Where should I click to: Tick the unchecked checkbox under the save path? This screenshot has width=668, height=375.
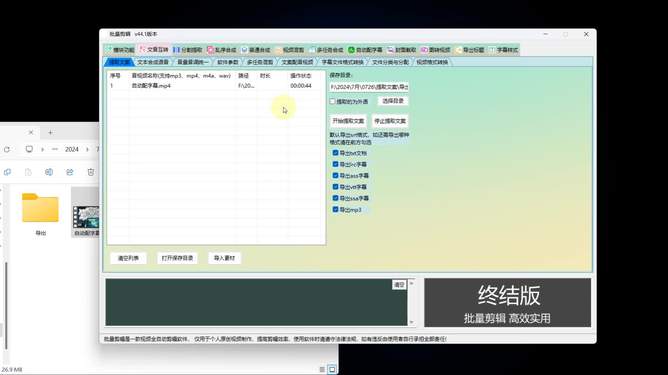coord(332,101)
